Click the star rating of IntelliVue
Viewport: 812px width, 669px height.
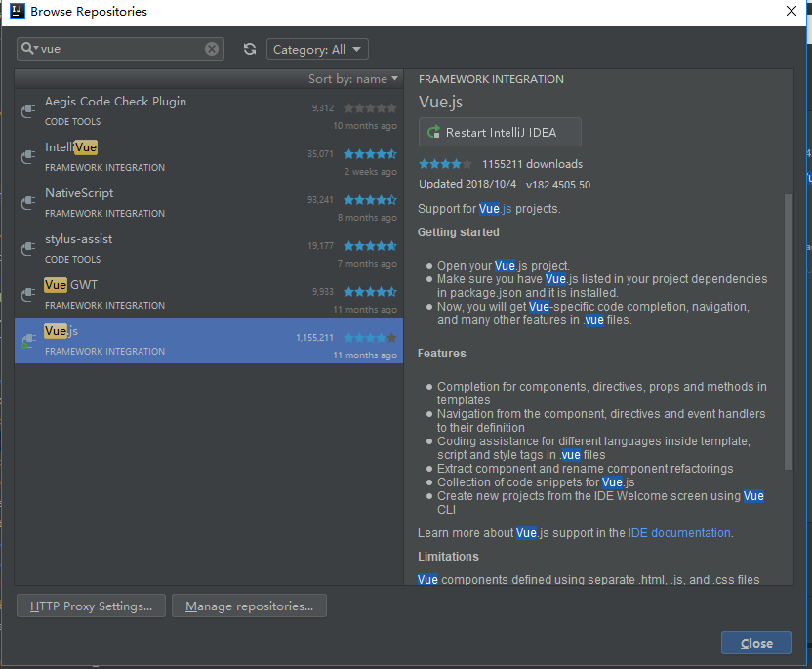point(370,154)
